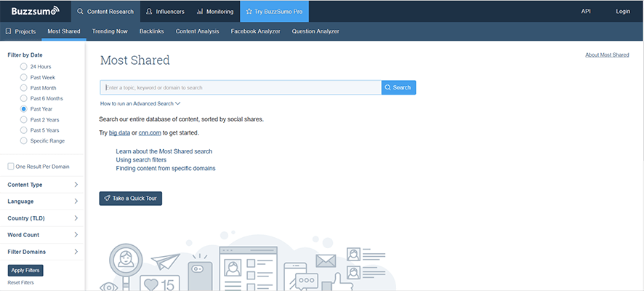644x291 pixels.
Task: Select the Past 2 Years filter
Action: [23, 119]
